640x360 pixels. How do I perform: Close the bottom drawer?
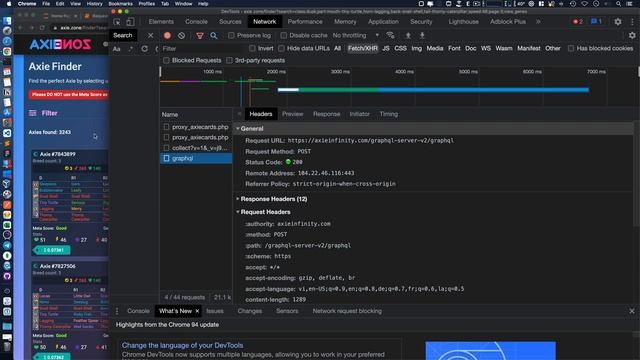pyautogui.click(x=632, y=311)
